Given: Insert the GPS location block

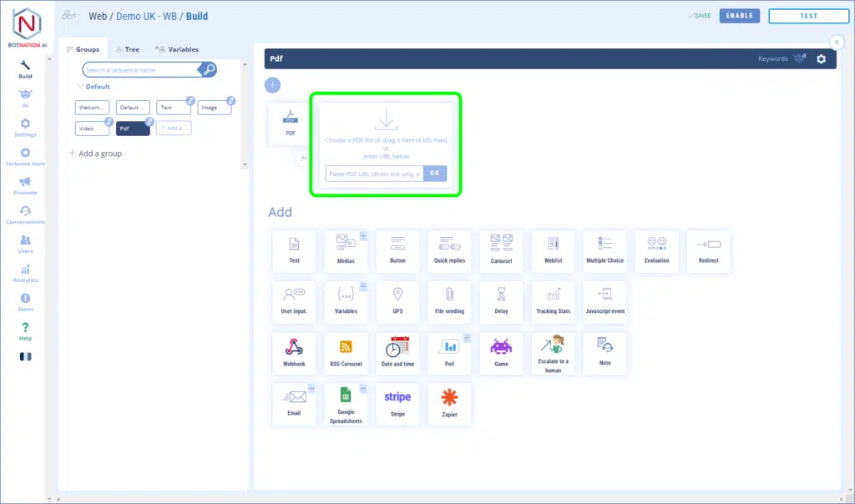Looking at the screenshot, I should click(x=397, y=302).
